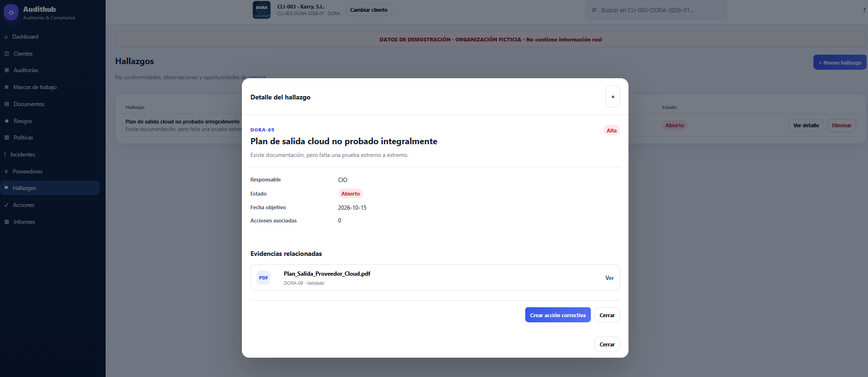This screenshot has height=377, width=868.
Task: Click the Cambiar cliente button
Action: [369, 10]
